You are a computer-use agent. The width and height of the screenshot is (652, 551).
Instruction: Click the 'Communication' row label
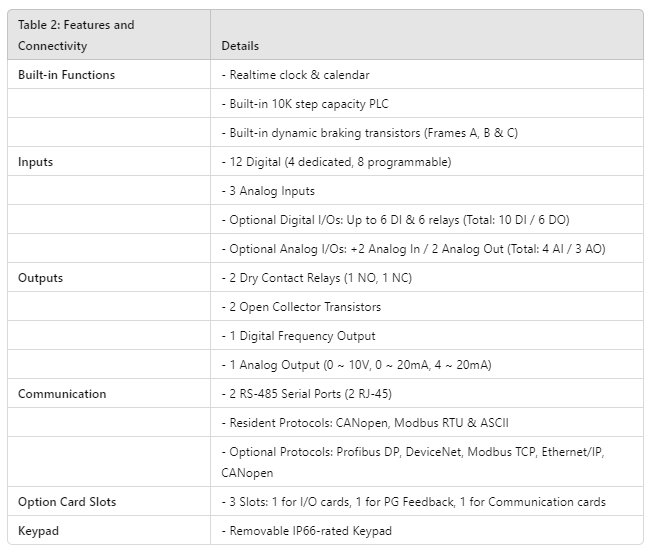point(62,394)
